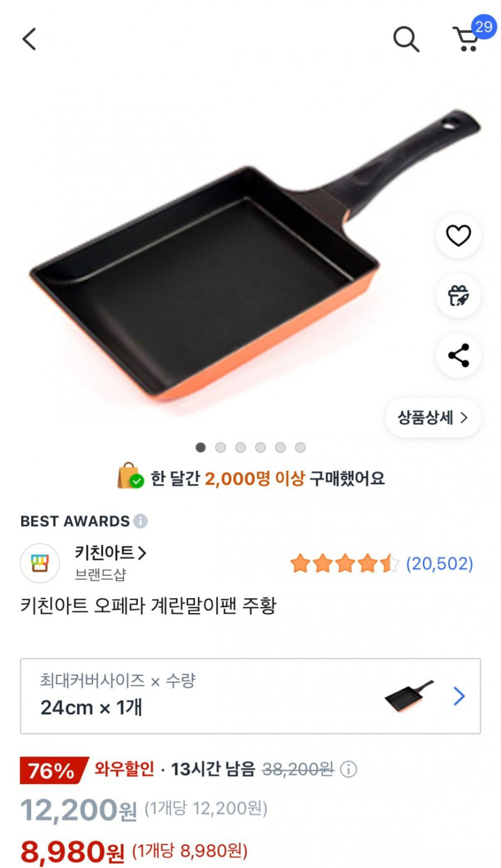
Task: Tap the 키친아트 brand shop logo
Action: pyautogui.click(x=40, y=563)
